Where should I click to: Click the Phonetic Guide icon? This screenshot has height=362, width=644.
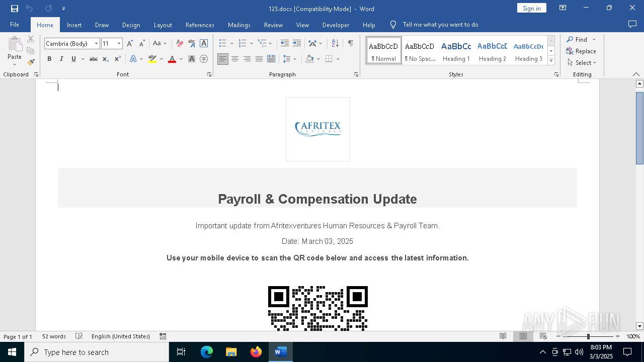[x=192, y=43]
